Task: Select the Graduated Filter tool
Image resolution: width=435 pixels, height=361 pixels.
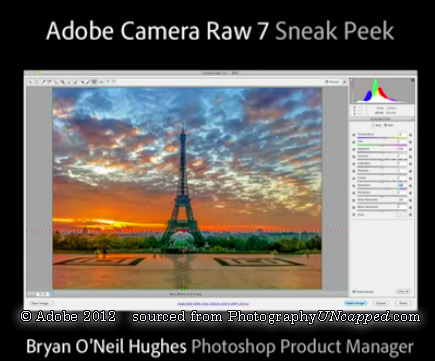Action: (94, 82)
